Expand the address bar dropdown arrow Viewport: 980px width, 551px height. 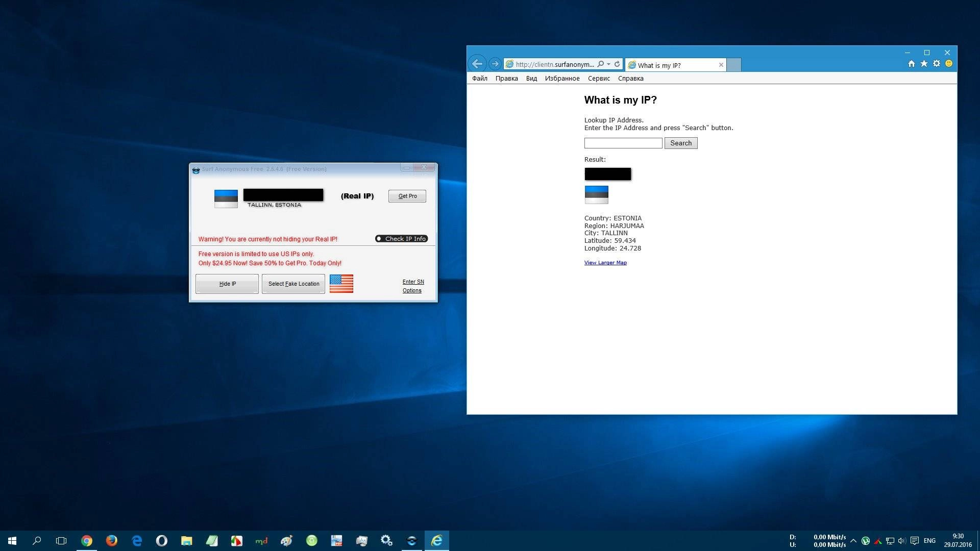coord(608,64)
